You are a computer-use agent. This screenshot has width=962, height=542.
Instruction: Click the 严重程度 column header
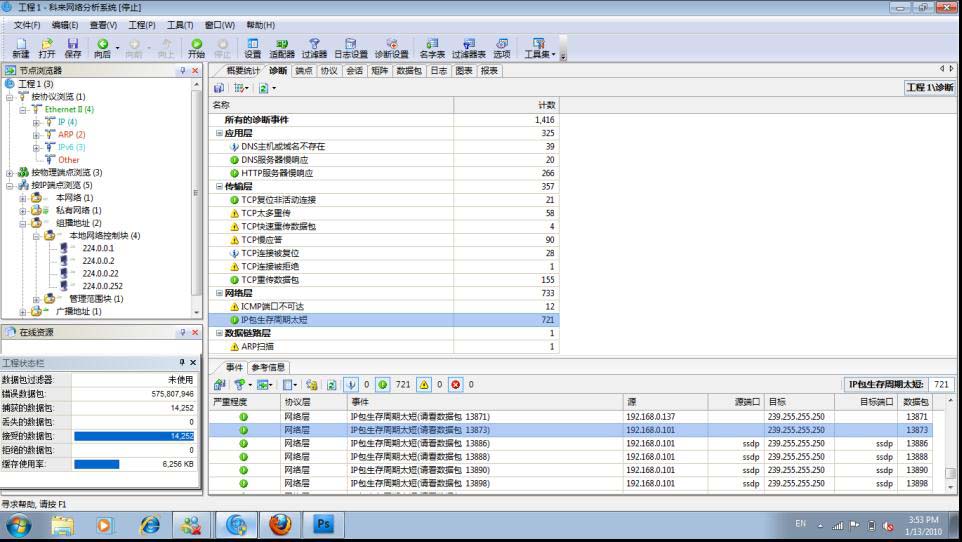click(245, 402)
